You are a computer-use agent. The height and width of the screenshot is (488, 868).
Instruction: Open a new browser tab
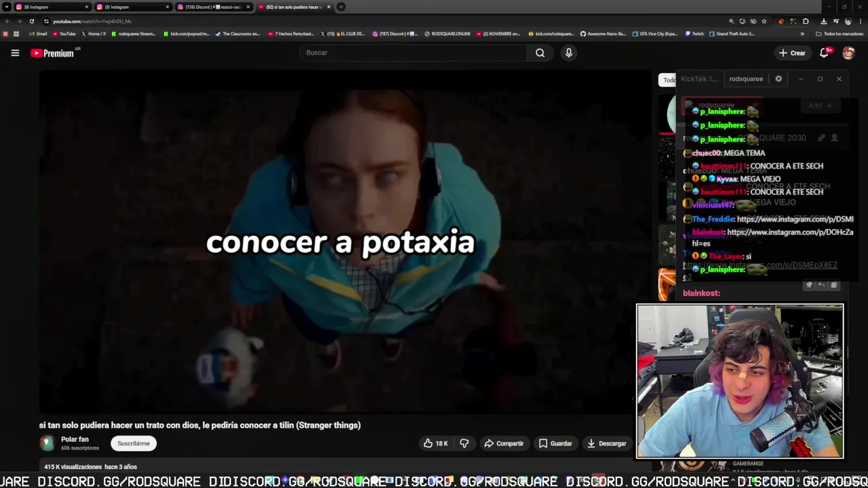[x=341, y=7]
